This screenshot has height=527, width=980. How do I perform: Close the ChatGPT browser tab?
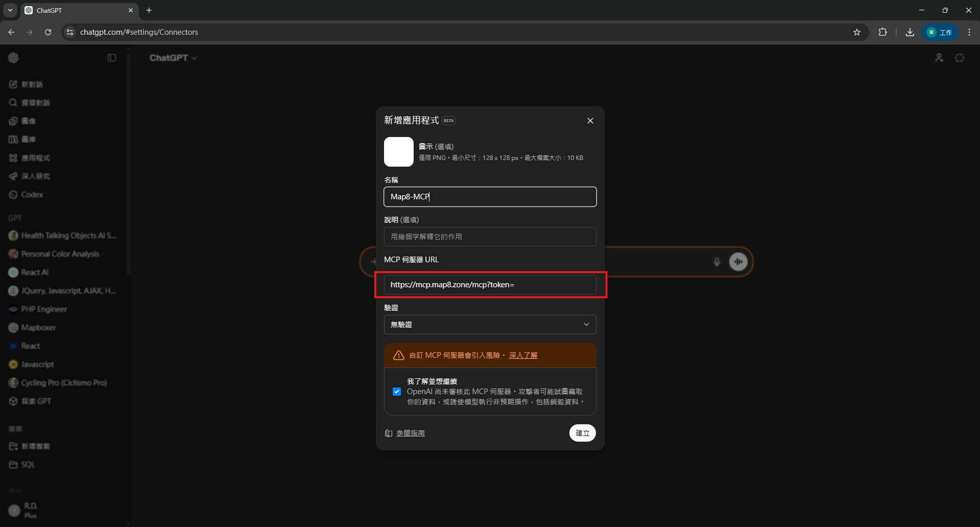click(x=131, y=10)
